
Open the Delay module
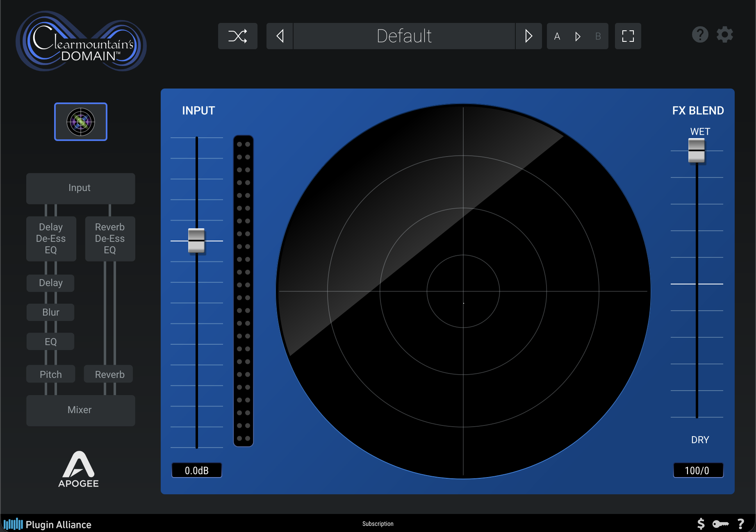[x=50, y=283]
